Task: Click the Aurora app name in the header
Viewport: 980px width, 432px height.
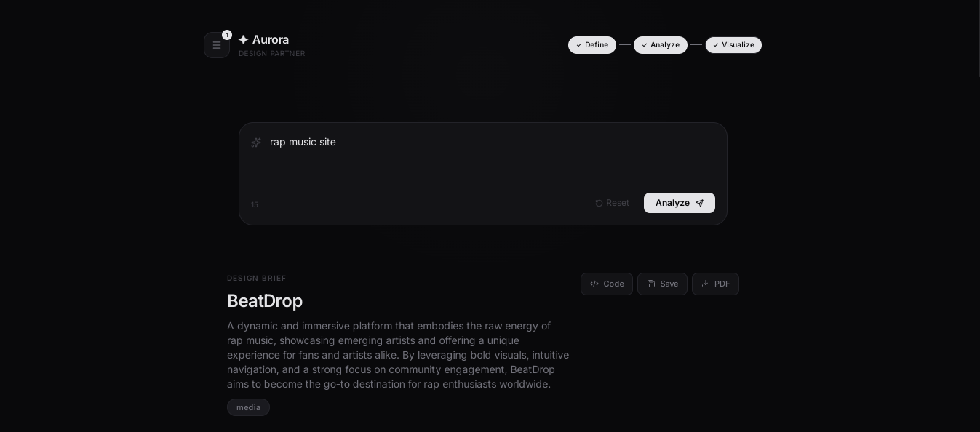Action: coord(271,40)
